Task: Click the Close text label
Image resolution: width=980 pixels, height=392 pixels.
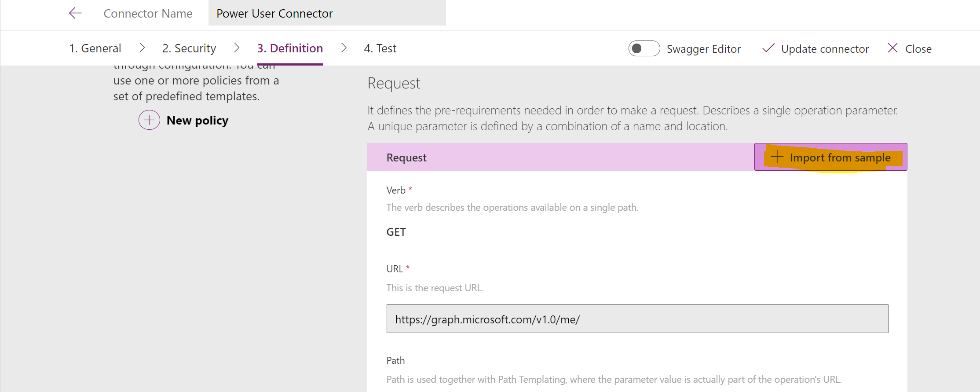Action: [x=918, y=49]
